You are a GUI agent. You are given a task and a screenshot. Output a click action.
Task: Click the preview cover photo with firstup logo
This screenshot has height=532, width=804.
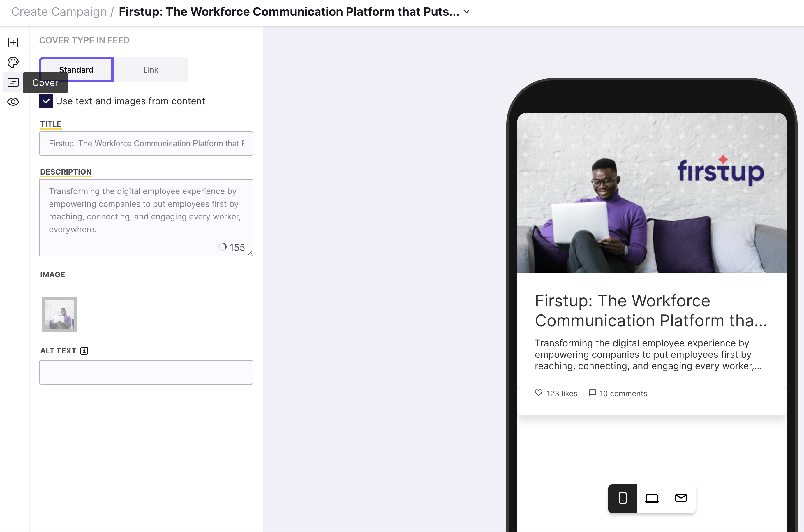[652, 193]
